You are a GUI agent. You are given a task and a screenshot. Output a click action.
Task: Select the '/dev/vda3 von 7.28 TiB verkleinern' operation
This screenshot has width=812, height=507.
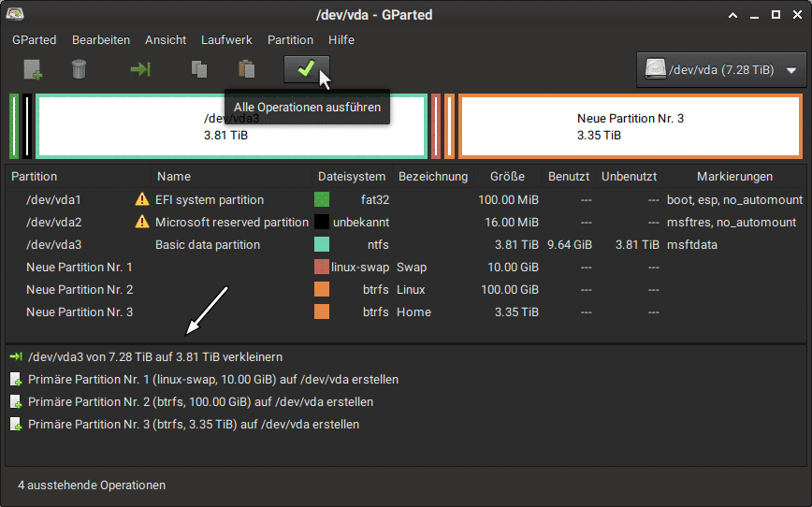(x=155, y=356)
